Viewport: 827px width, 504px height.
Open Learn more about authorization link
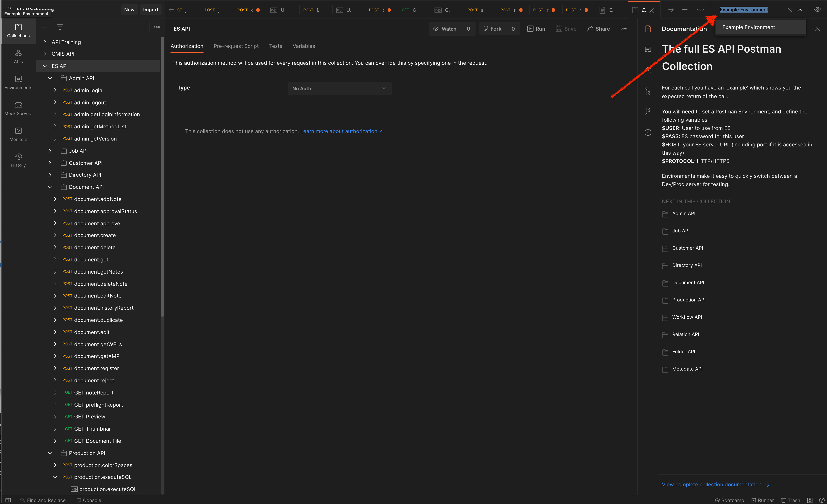(x=341, y=131)
